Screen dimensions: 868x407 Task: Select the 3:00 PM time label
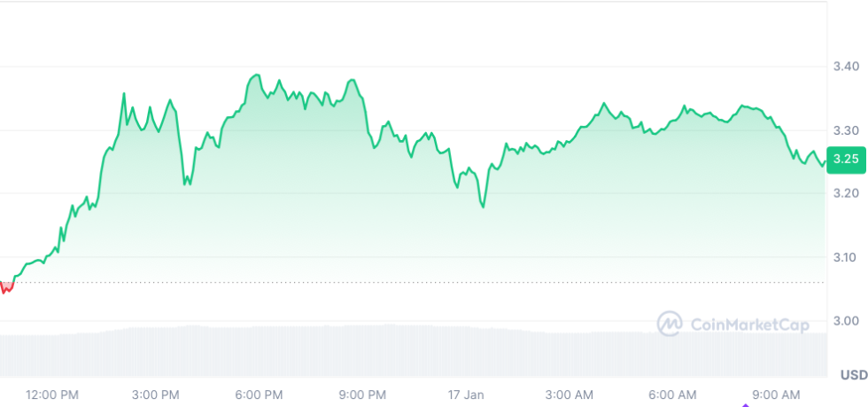click(156, 394)
